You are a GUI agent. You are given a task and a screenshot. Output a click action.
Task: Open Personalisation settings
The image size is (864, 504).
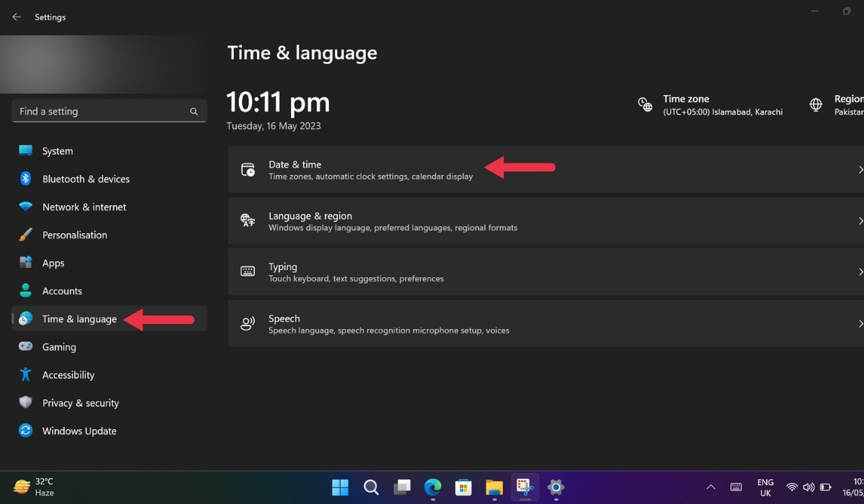tap(76, 235)
